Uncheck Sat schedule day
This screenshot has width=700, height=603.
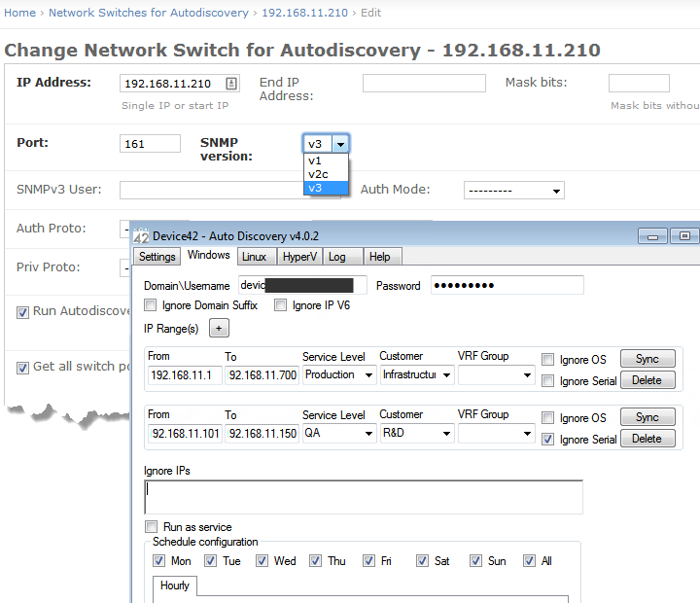[x=422, y=560]
